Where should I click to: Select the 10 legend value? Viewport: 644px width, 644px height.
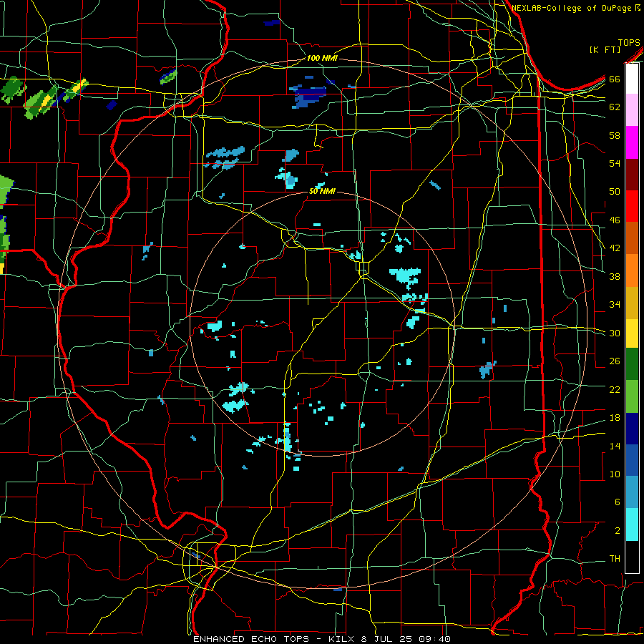point(615,474)
